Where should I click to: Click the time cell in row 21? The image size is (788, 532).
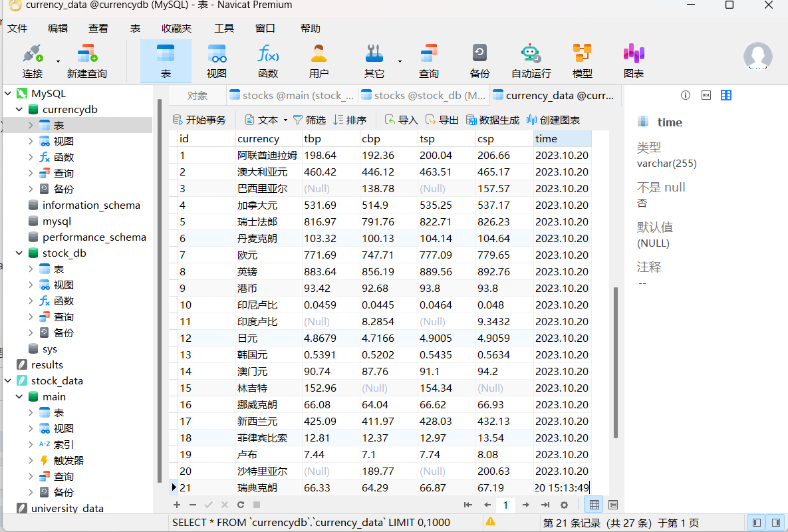pos(563,488)
